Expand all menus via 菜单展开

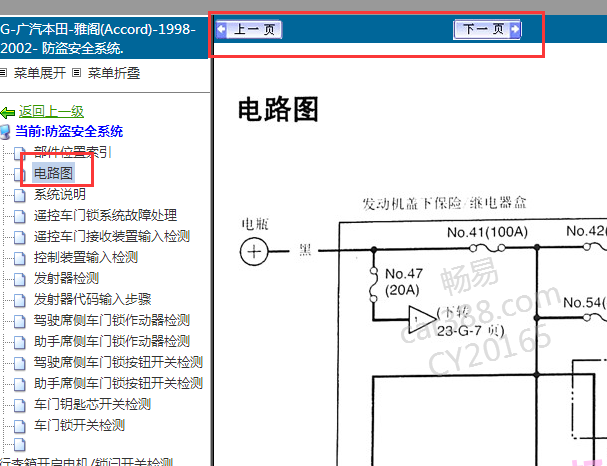[x=39, y=73]
